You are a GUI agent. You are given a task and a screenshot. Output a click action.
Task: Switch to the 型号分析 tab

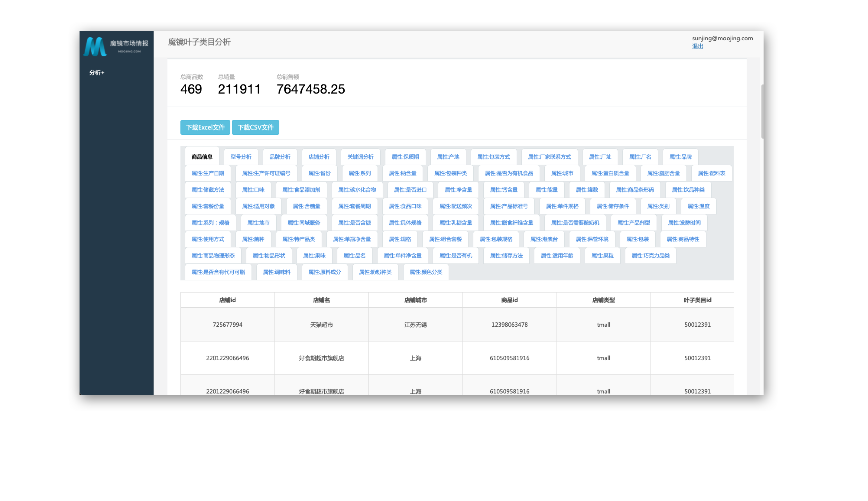(x=241, y=157)
